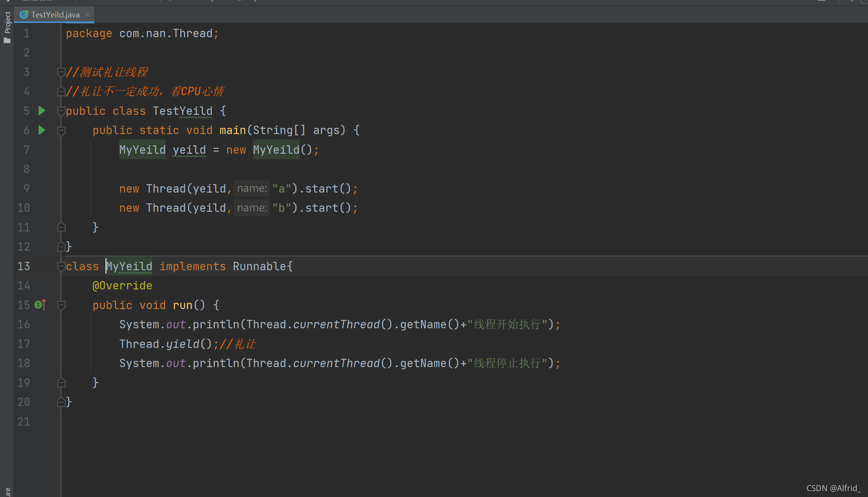Open the Project tool window
Image resolution: width=868 pixels, height=497 pixels.
tap(7, 23)
